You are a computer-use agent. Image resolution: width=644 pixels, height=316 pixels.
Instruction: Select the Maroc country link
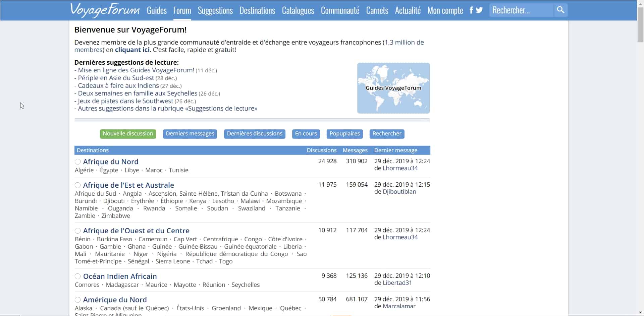tap(154, 170)
